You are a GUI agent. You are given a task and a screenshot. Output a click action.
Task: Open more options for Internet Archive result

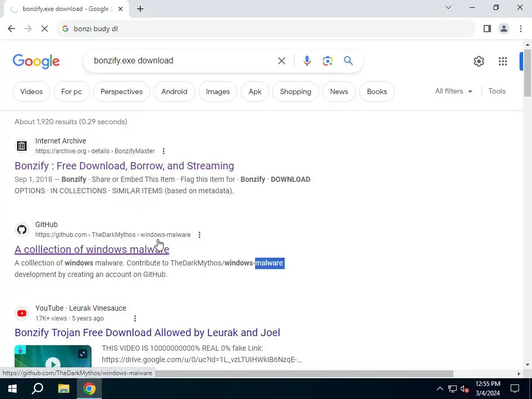pos(164,151)
